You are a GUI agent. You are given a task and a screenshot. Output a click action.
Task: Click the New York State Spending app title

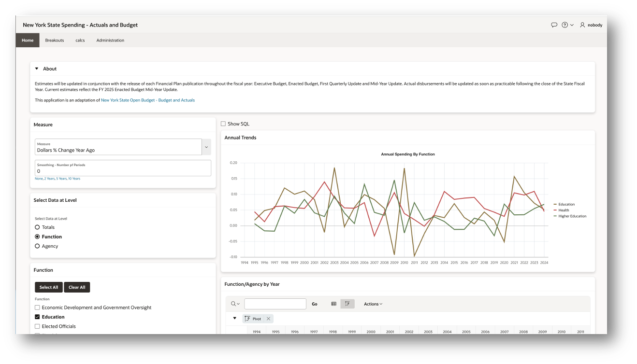pos(80,25)
